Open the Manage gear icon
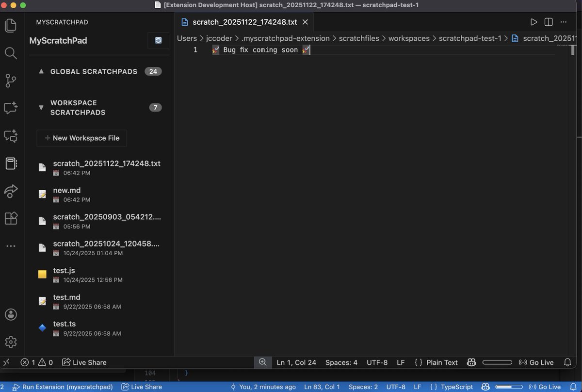 coord(11,342)
